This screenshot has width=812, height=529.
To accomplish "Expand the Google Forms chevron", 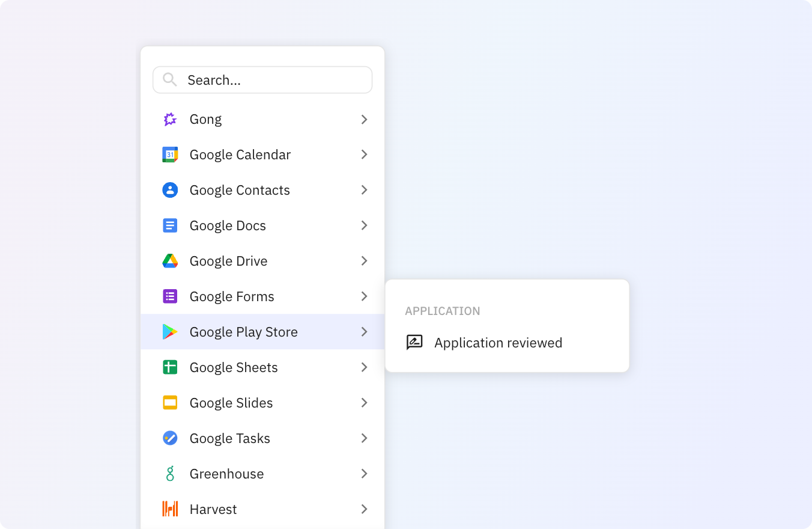I will [x=364, y=296].
